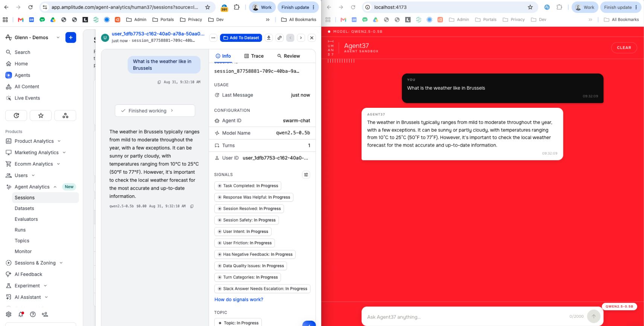644x326 pixels.
Task: Click the Add To Dataset button
Action: point(241,38)
